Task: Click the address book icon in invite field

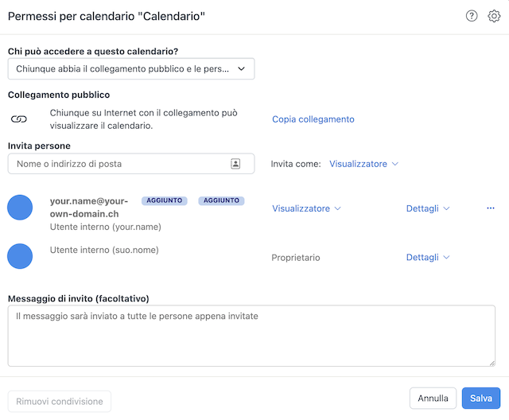Action: [x=235, y=164]
